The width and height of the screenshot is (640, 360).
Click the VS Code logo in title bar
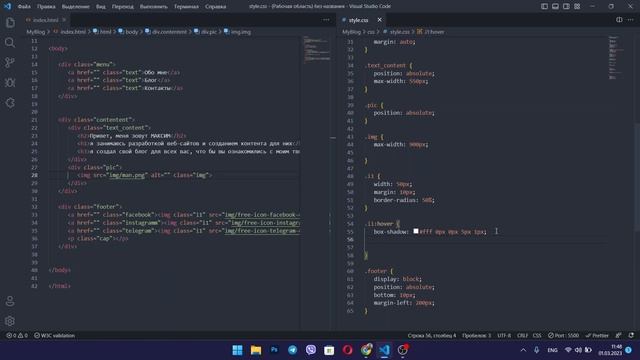coord(7,6)
